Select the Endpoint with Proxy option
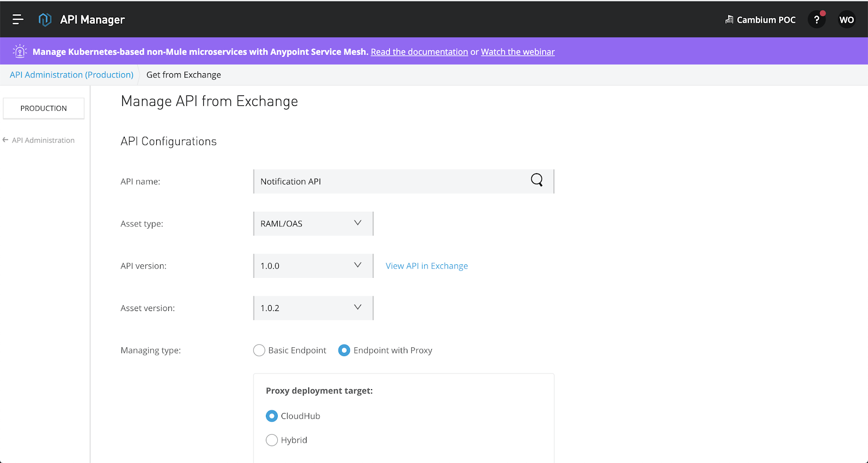This screenshot has height=463, width=868. [344, 351]
